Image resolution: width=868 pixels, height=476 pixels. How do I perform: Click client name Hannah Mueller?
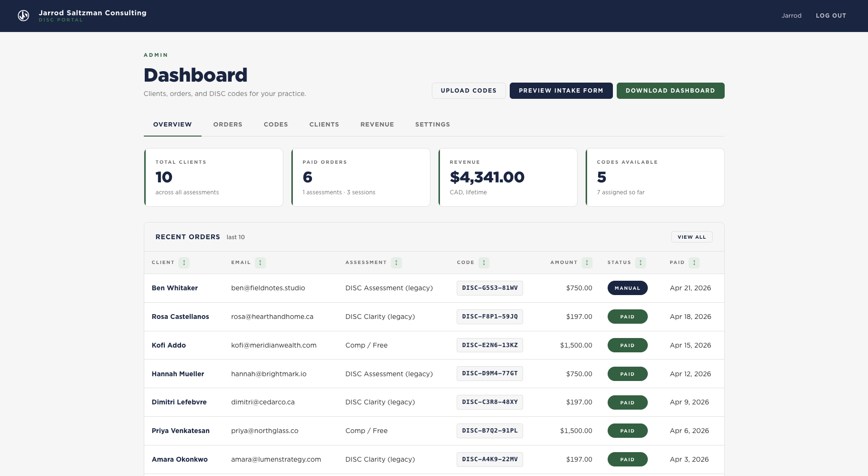click(x=178, y=374)
